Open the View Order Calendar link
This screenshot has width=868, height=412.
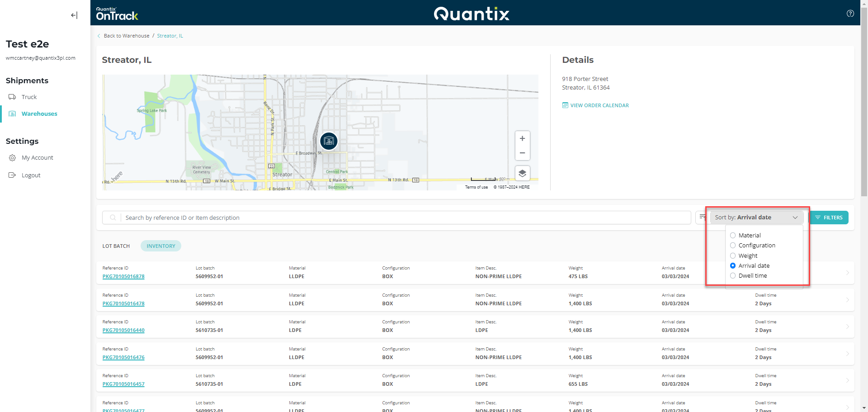[599, 105]
